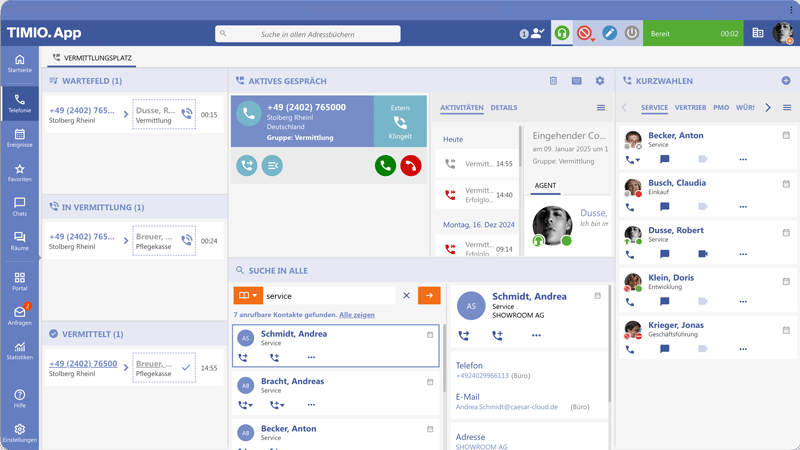
Task: Start chat with Becker, Anton in Kurzwahlen
Action: coord(664,159)
